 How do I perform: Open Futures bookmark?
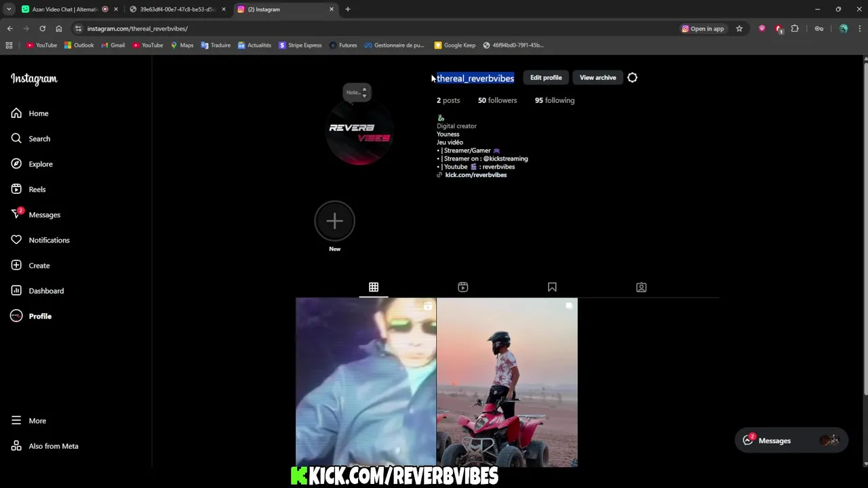(343, 45)
